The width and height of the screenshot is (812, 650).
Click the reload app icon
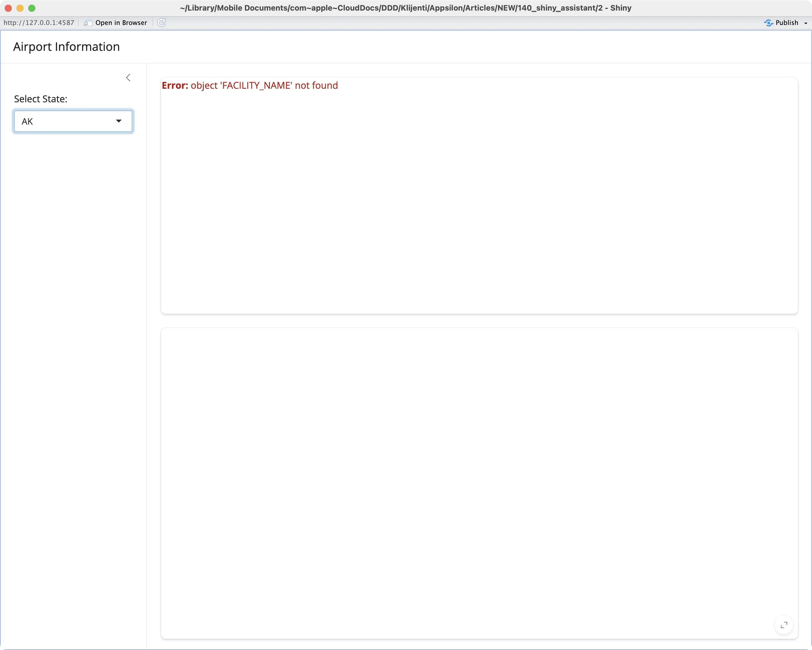click(162, 23)
